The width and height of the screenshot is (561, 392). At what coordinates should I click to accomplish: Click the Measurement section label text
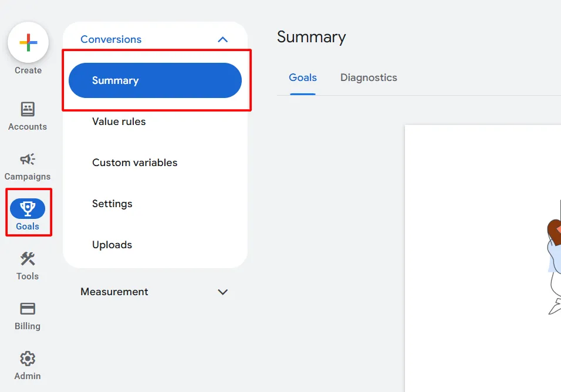point(114,292)
